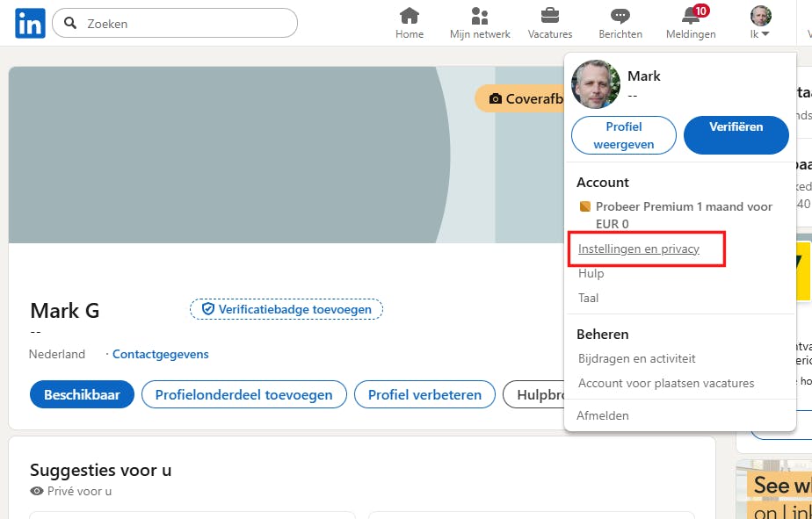The image size is (812, 519).
Task: Click the cover image camera icon
Action: coord(496,99)
